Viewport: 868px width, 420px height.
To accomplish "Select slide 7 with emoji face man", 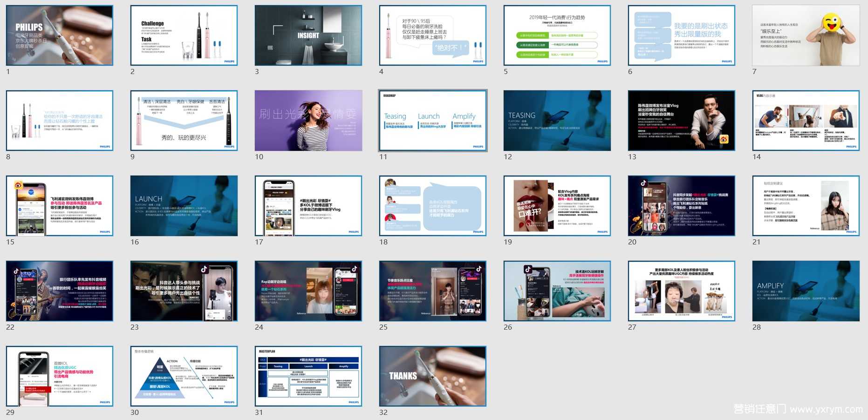I will [806, 35].
